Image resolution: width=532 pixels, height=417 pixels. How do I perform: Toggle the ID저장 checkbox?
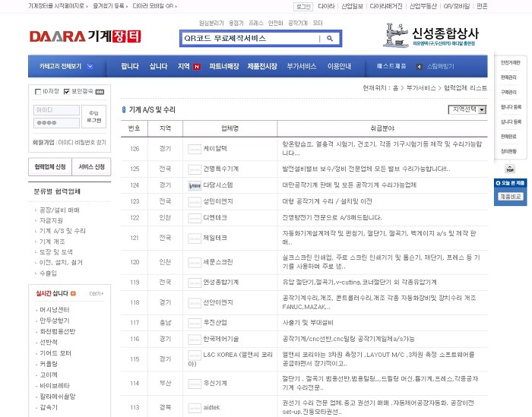(x=38, y=92)
